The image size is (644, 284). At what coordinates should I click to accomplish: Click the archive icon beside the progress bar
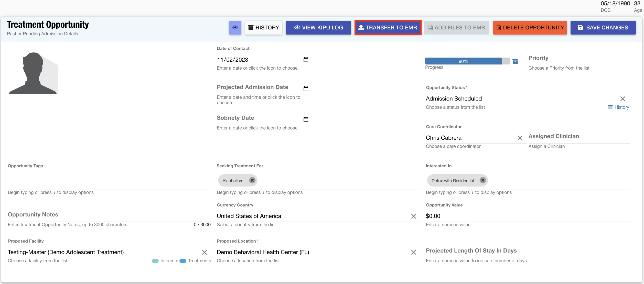coord(515,61)
